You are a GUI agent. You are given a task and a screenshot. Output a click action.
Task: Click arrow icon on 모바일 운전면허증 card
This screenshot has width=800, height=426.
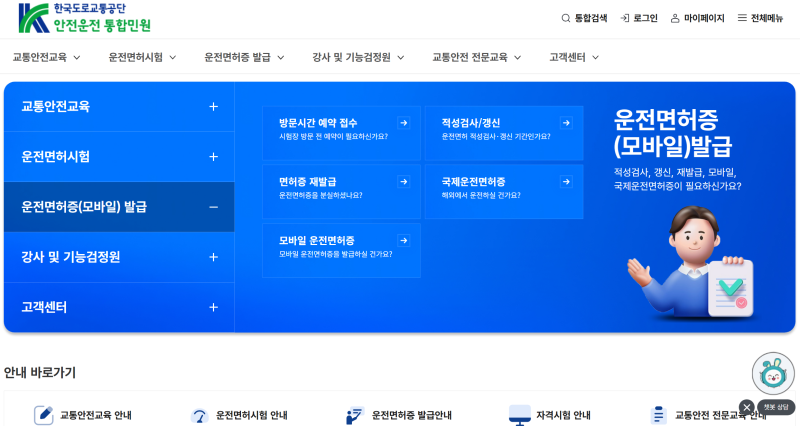(404, 240)
